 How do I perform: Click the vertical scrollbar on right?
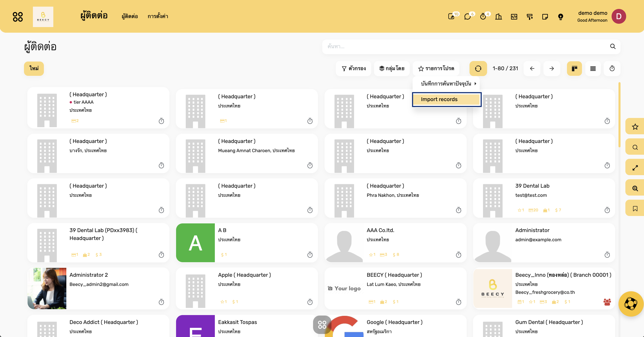619,115
